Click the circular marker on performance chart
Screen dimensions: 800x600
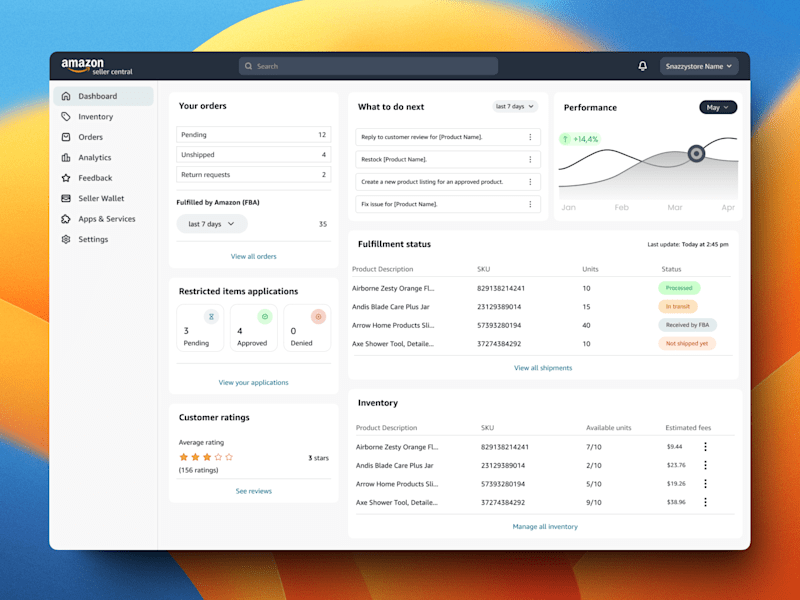(696, 153)
